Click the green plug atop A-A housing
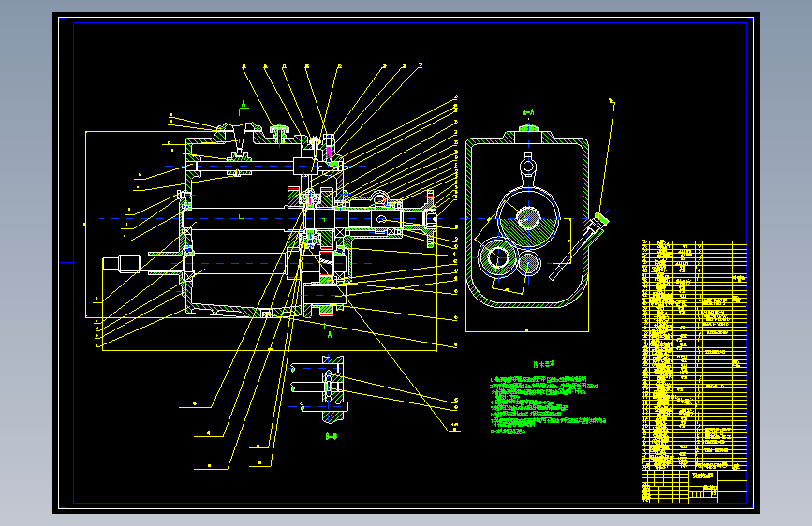 527,128
